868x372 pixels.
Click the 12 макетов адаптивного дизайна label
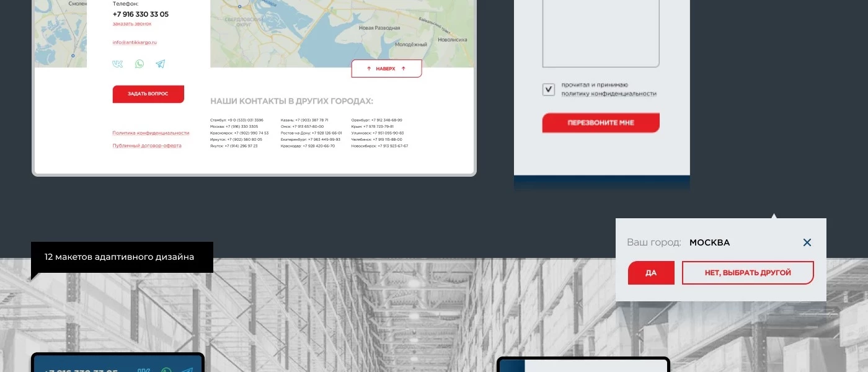click(119, 257)
